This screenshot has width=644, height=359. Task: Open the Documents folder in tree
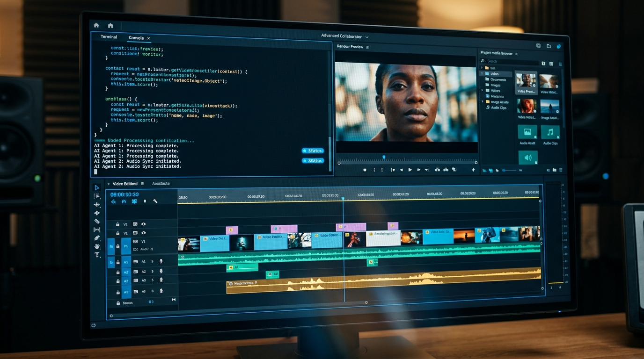496,79
